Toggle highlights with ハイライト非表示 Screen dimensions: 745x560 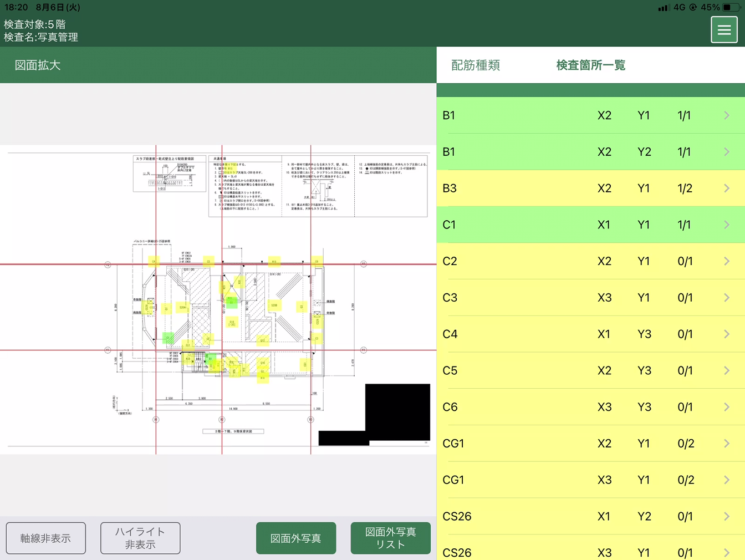pyautogui.click(x=140, y=538)
